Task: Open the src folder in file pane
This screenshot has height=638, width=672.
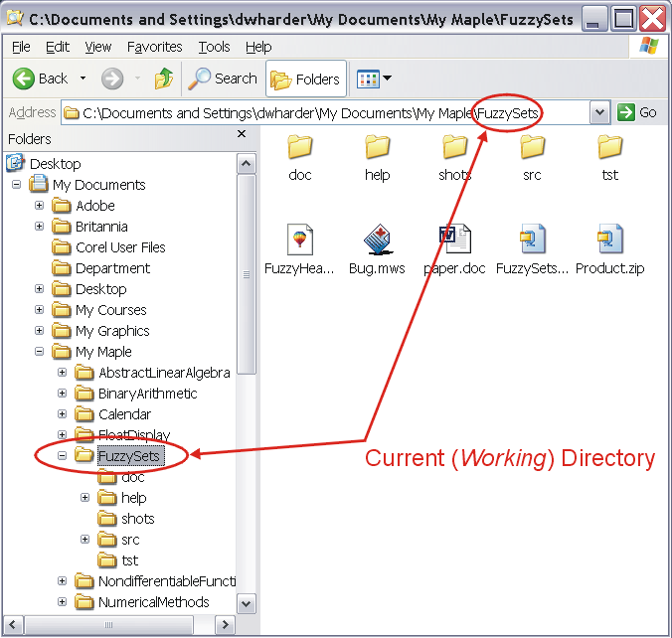Action: pyautogui.click(x=532, y=148)
